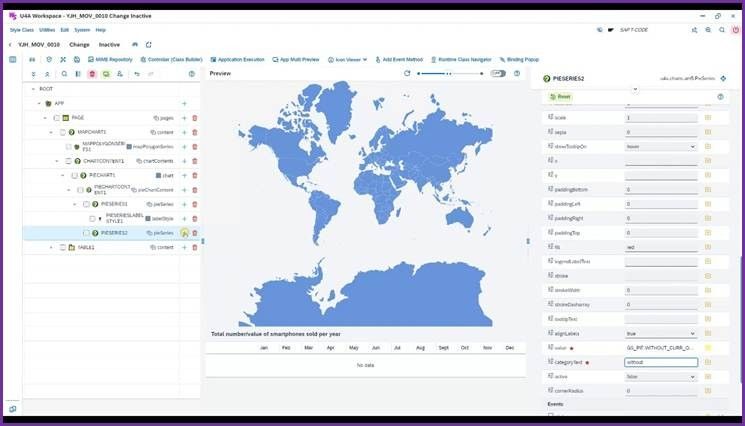Screen dimensions: 745x426
Task: Delete the PIECHART1 row
Action: point(195,175)
